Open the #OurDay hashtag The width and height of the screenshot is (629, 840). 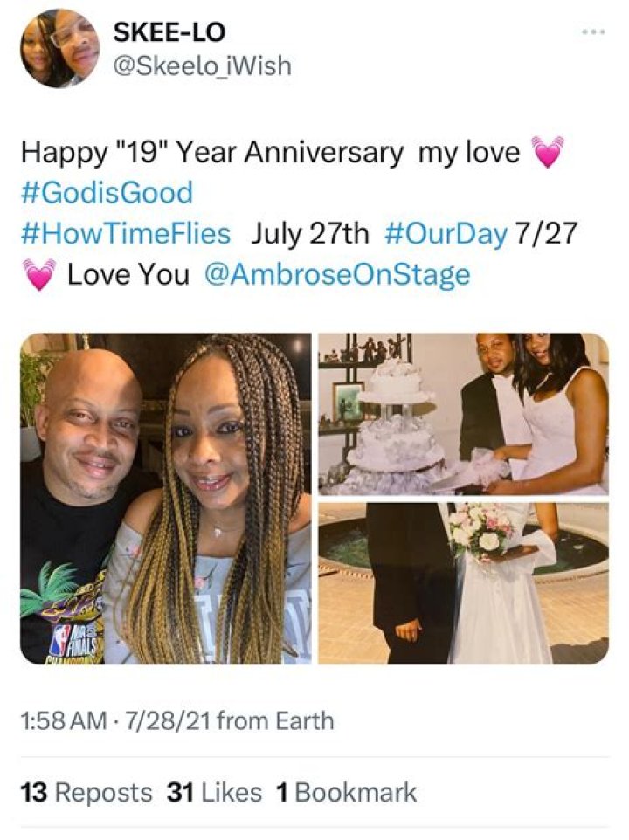coord(446,233)
